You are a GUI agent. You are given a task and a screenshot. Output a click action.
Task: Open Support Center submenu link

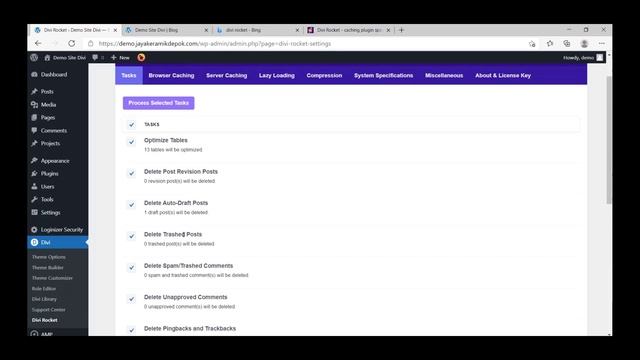pos(49,310)
